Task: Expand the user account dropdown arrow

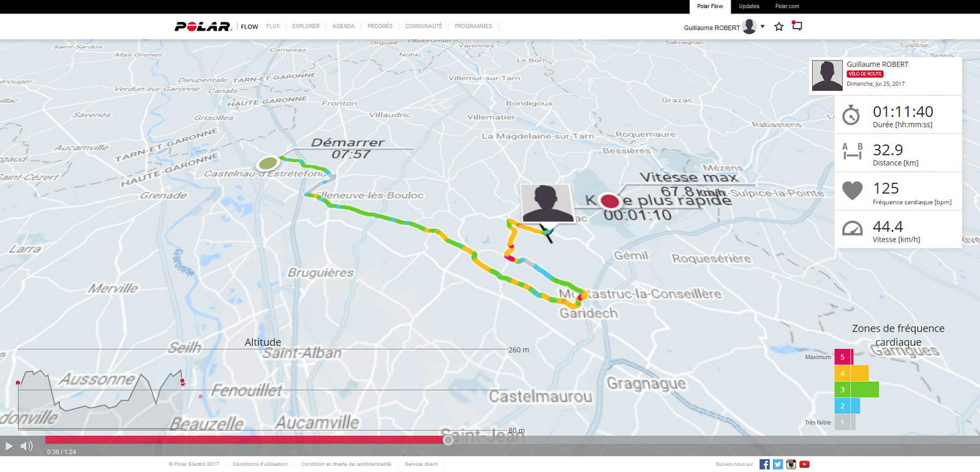Action: tap(763, 26)
